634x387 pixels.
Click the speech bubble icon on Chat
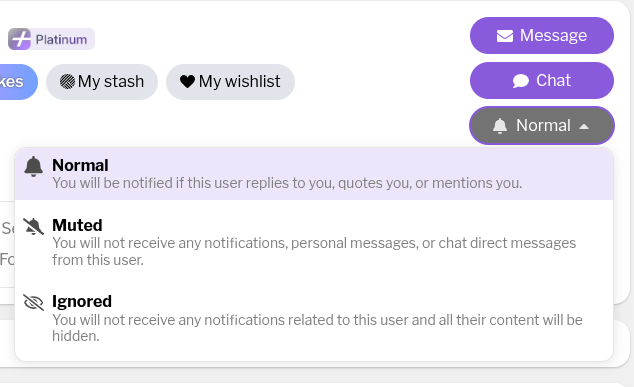(520, 81)
